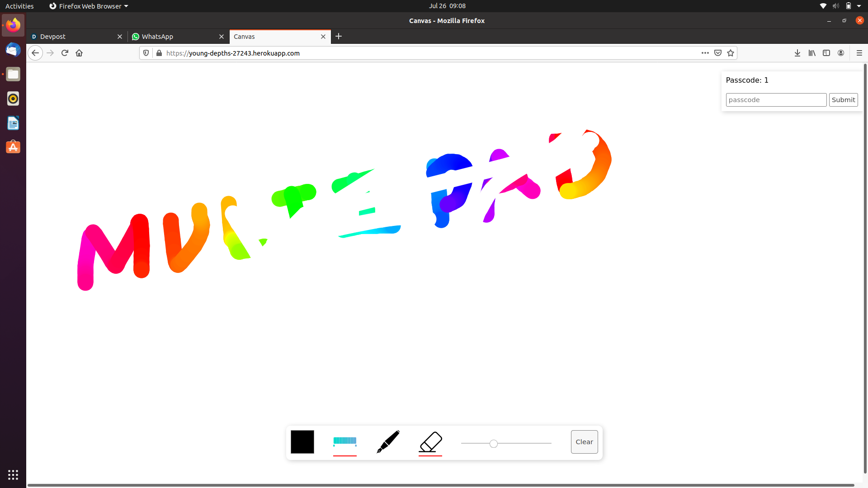The image size is (868, 488).
Task: Open the black color picker swatch
Action: 302,441
